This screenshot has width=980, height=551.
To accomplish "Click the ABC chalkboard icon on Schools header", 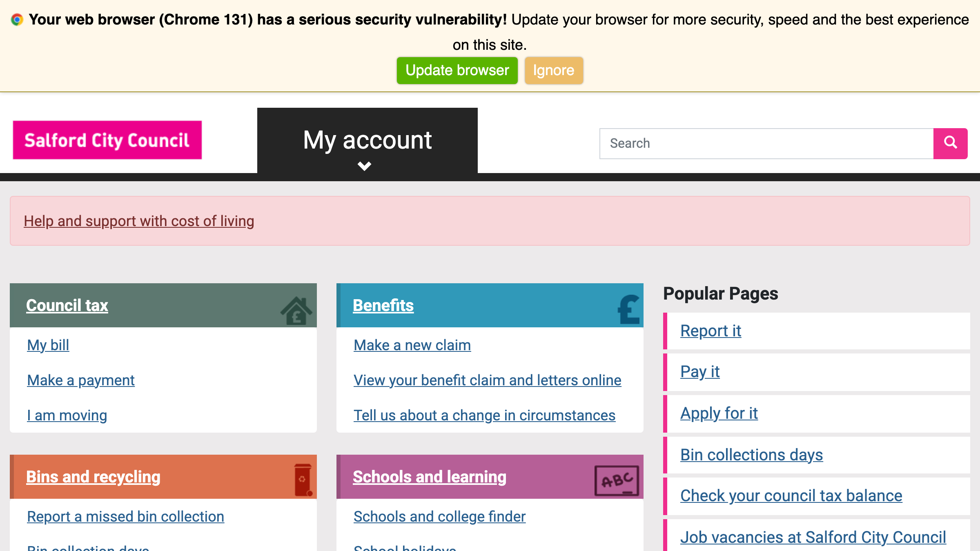I will coord(617,480).
